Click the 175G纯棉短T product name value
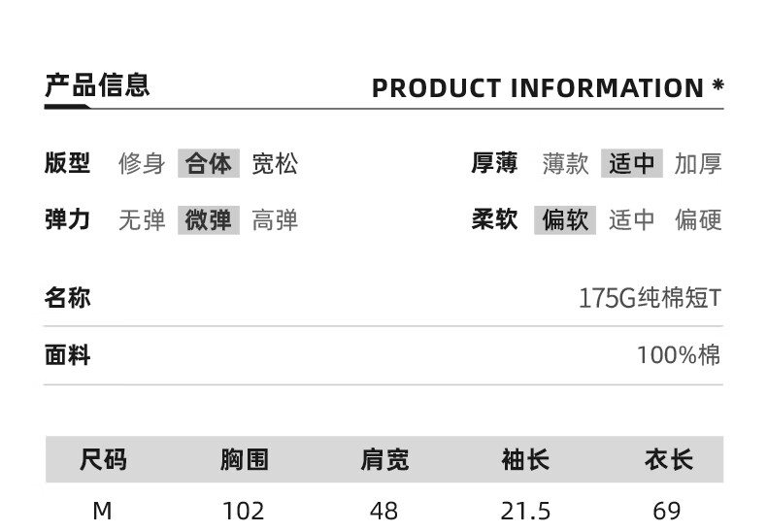 (650, 298)
